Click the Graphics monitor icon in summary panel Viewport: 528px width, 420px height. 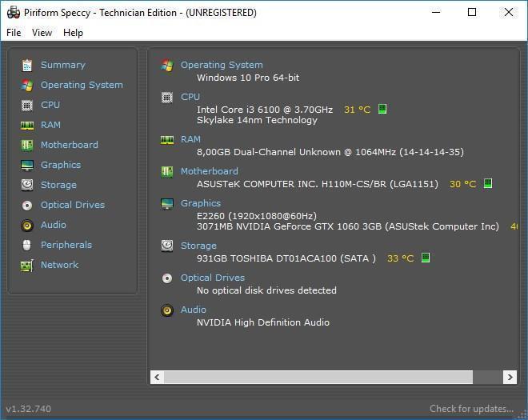coord(167,204)
